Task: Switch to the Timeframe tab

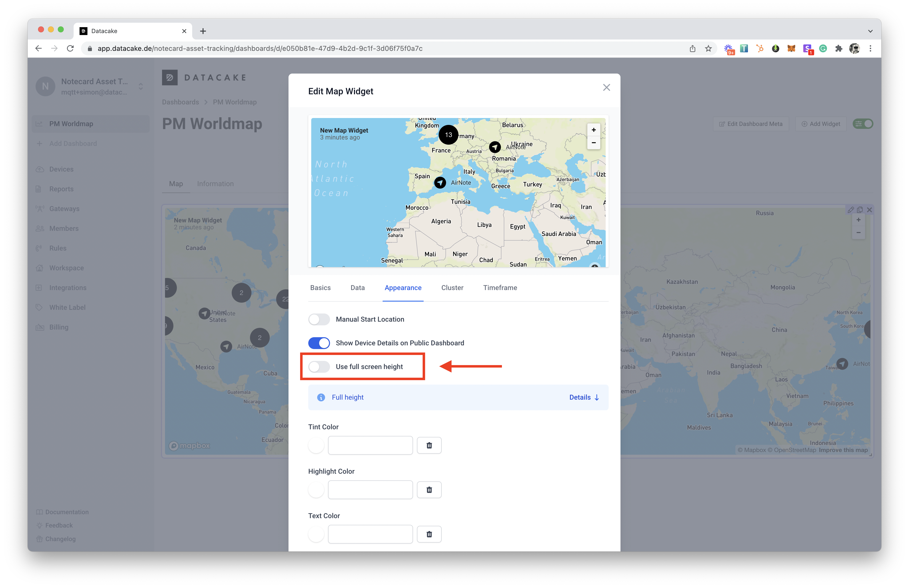Action: (500, 288)
